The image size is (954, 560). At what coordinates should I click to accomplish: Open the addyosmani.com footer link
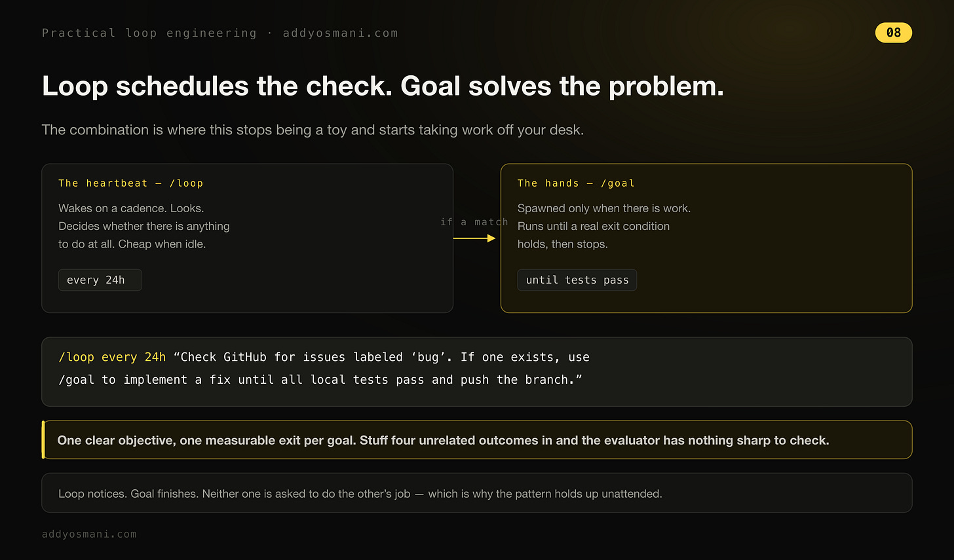click(x=89, y=534)
